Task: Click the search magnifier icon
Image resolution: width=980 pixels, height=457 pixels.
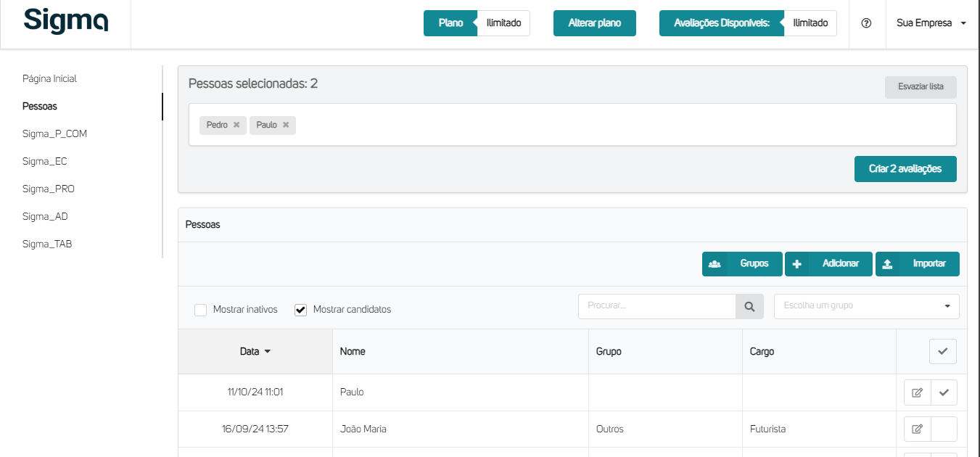Action: [749, 306]
